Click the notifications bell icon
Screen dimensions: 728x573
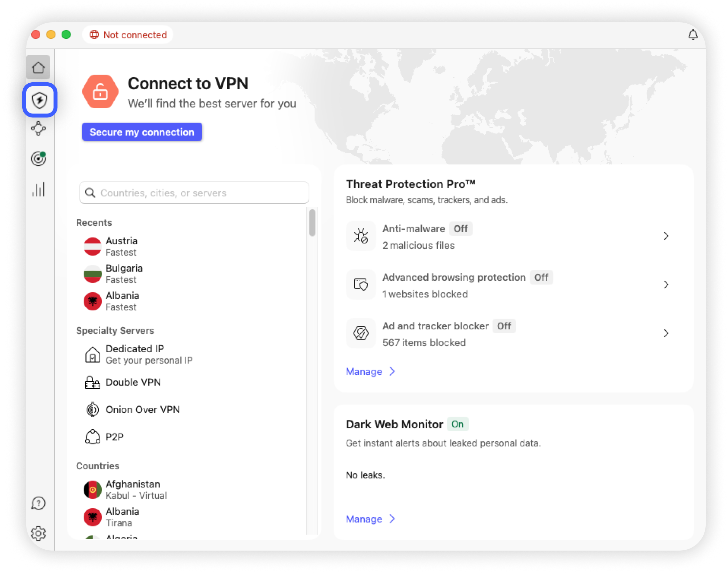pyautogui.click(x=693, y=34)
